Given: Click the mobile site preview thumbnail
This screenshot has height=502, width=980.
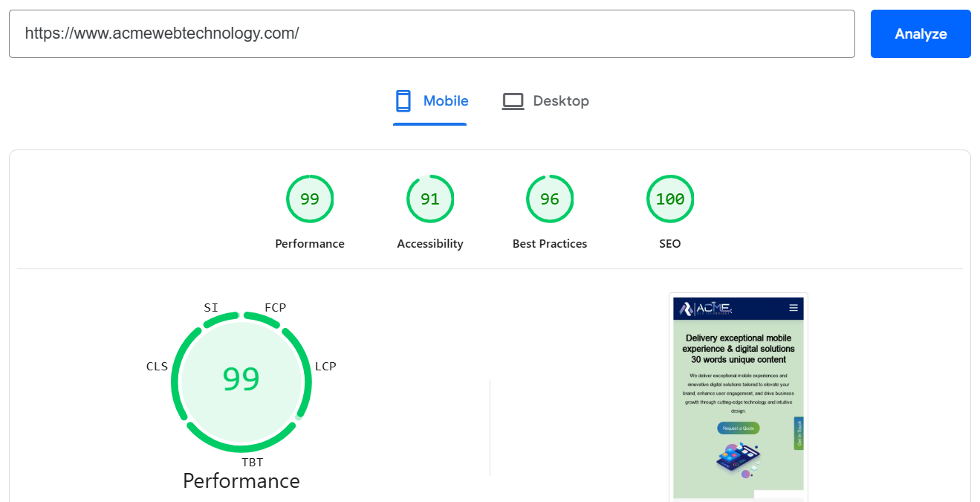Looking at the screenshot, I should pos(738,394).
